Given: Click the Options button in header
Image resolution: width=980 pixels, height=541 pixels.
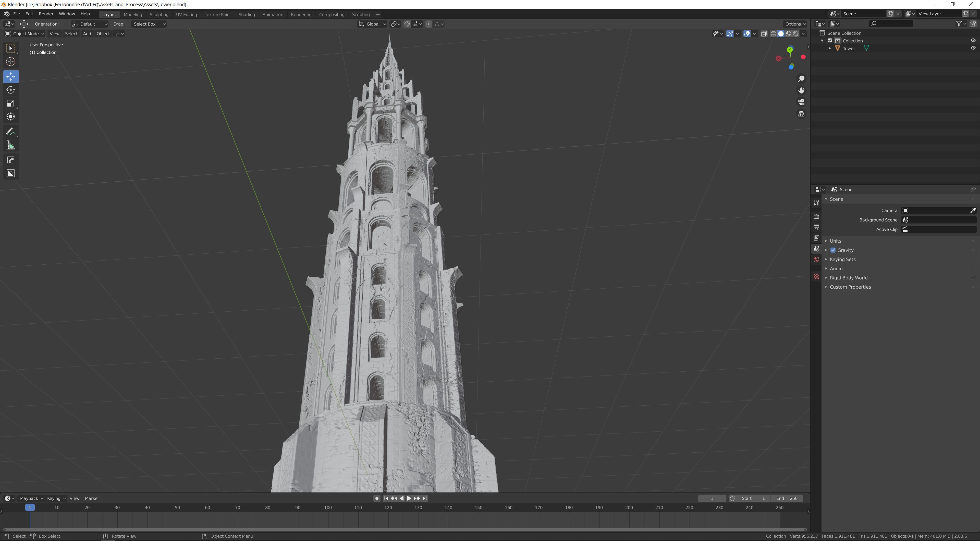Looking at the screenshot, I should 795,24.
